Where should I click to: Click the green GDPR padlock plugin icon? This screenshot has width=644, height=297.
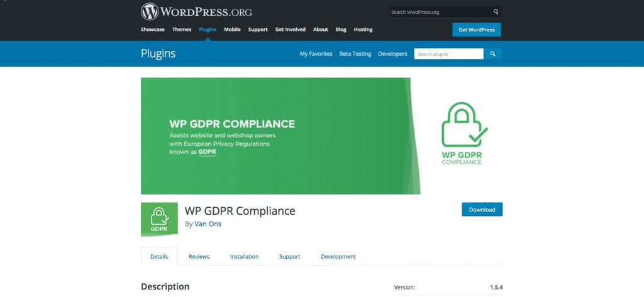click(159, 219)
